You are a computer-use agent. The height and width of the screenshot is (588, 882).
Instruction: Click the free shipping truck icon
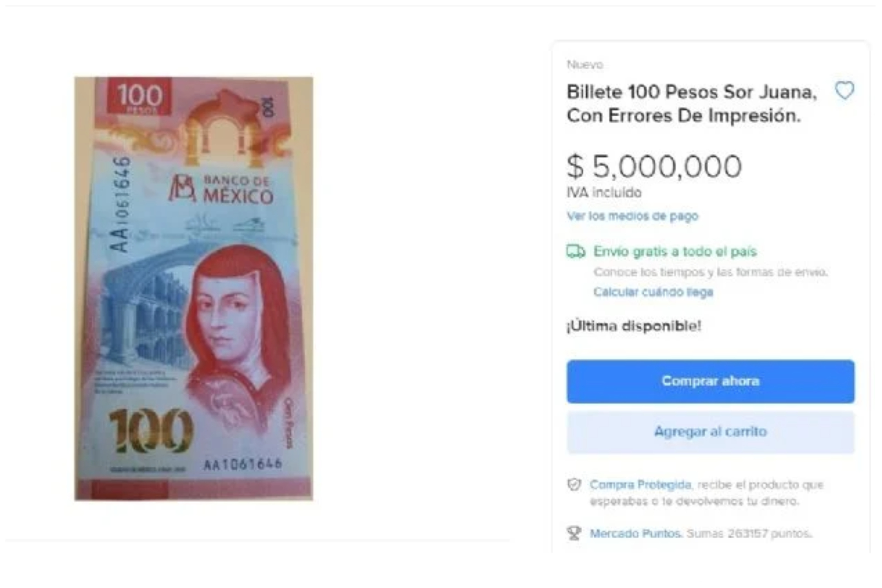coord(576,251)
